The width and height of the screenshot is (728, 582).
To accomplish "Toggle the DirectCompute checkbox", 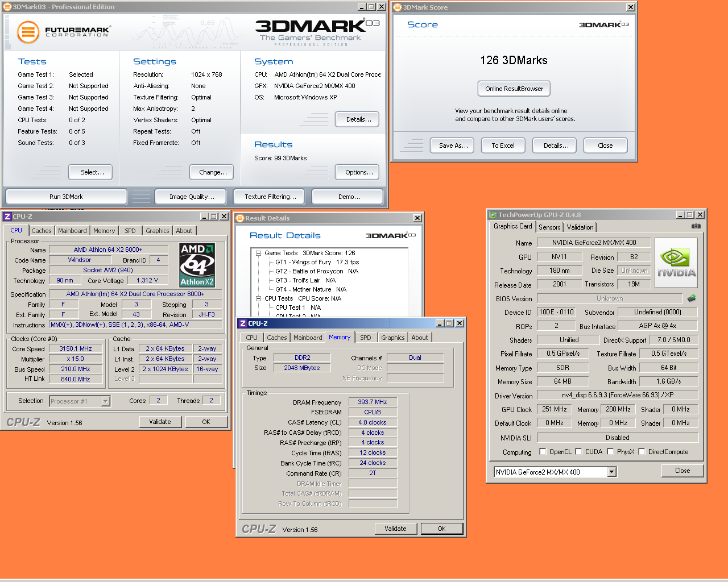I will coord(642,452).
